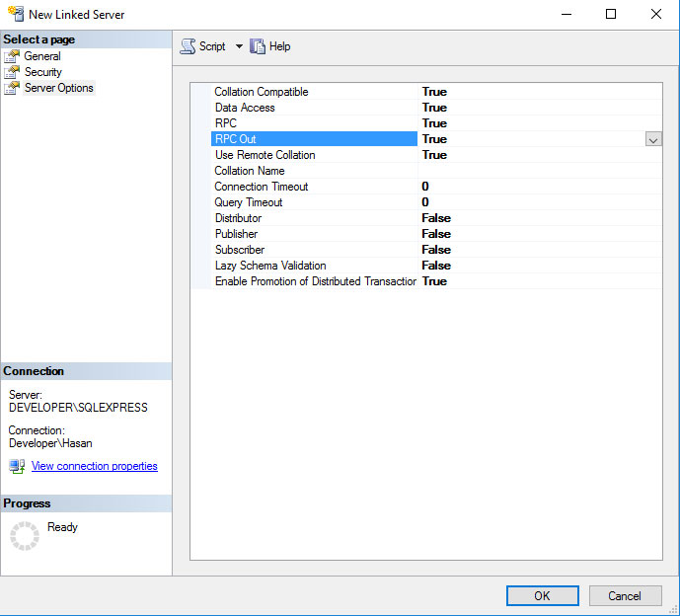Viewport: 680px width, 616px height.
Task: Click the Script toolbar icon
Action: coord(188,46)
